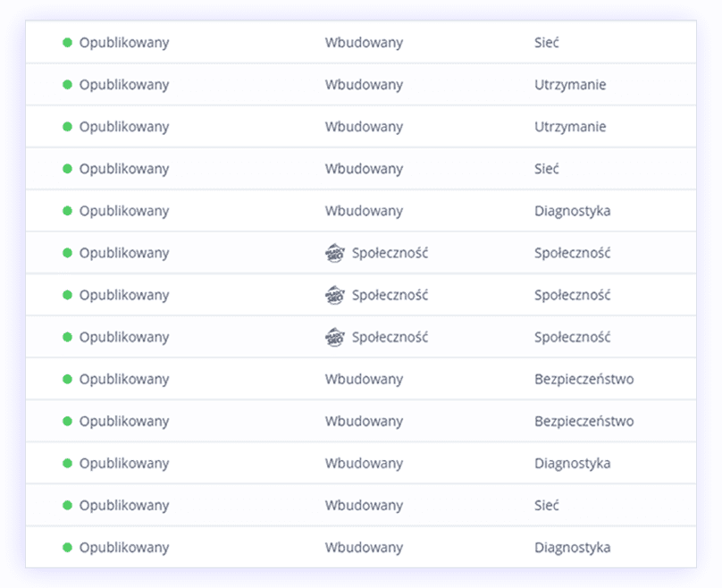This screenshot has width=722, height=588.
Task: Click the second Bezpieczeństwo category label
Action: click(583, 421)
